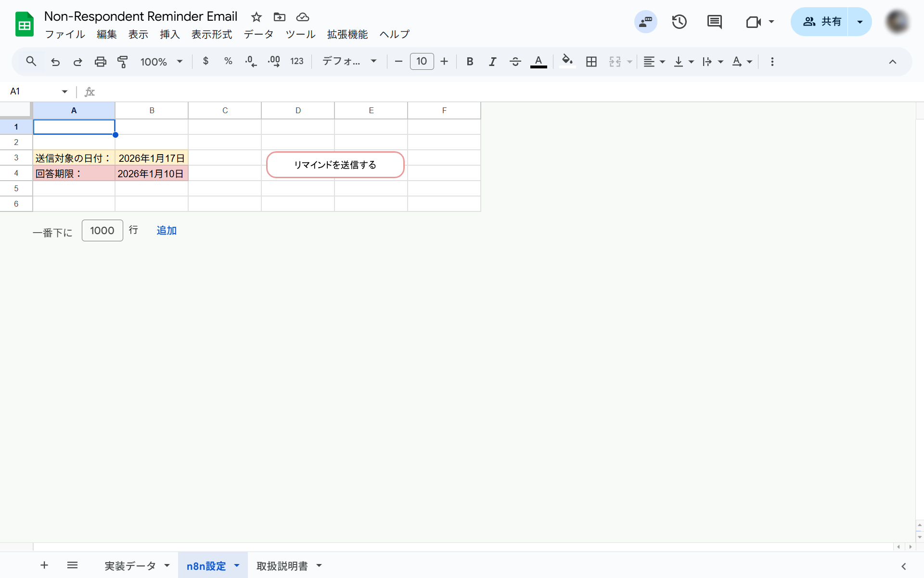This screenshot has width=924, height=578.
Task: Click the fill color bucket icon
Action: click(567, 61)
